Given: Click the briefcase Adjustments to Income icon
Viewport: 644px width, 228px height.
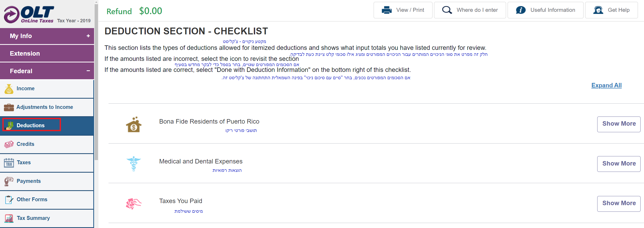Looking at the screenshot, I should click(x=9, y=107).
